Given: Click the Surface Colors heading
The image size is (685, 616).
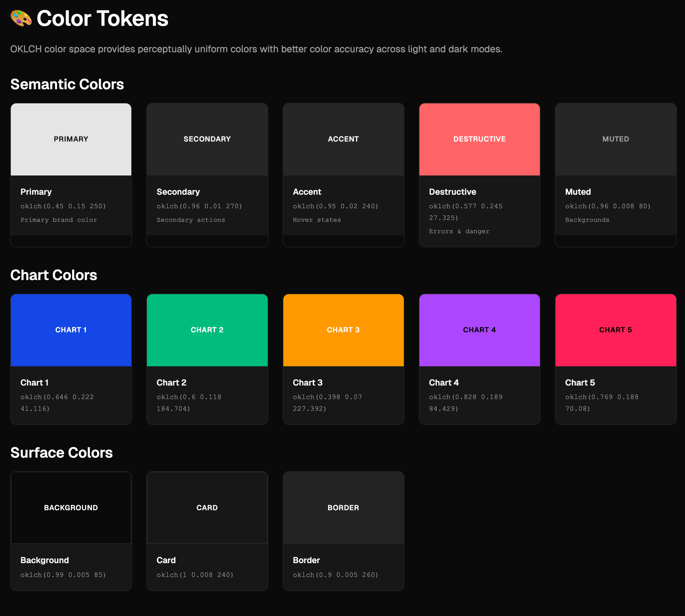Looking at the screenshot, I should [x=62, y=453].
